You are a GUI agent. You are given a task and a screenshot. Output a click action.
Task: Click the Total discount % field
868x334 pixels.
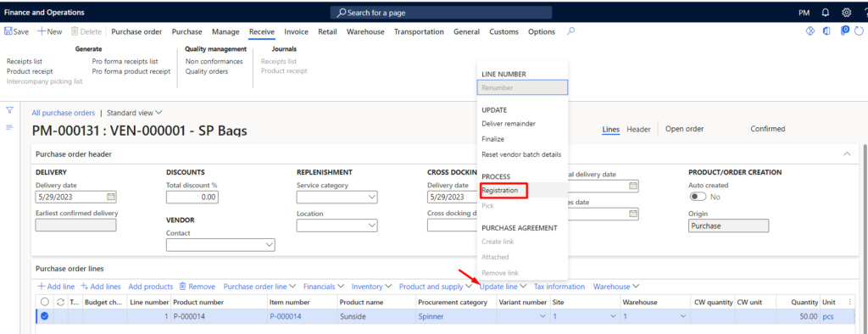coord(192,198)
